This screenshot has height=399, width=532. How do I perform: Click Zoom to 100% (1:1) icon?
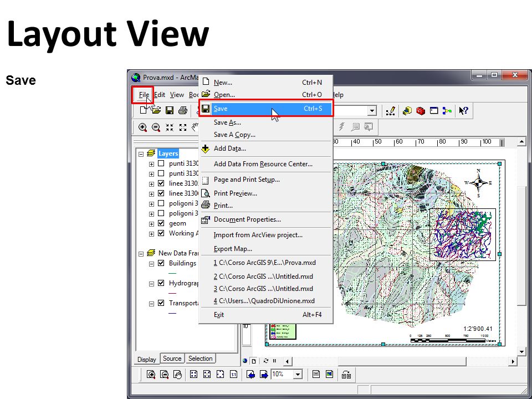[233, 374]
